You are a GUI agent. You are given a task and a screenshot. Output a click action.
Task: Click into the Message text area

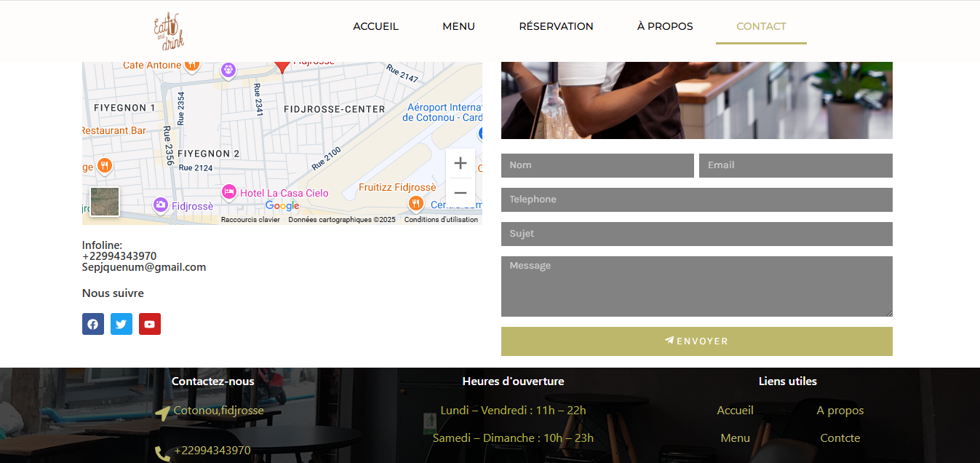pos(697,286)
